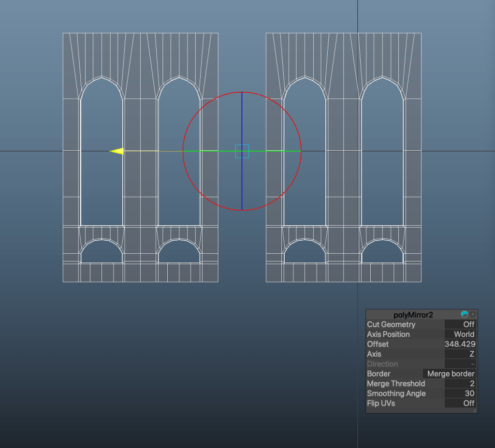This screenshot has width=495, height=448.
Task: Click the Smoothing Angle value 30
Action: 460,393
